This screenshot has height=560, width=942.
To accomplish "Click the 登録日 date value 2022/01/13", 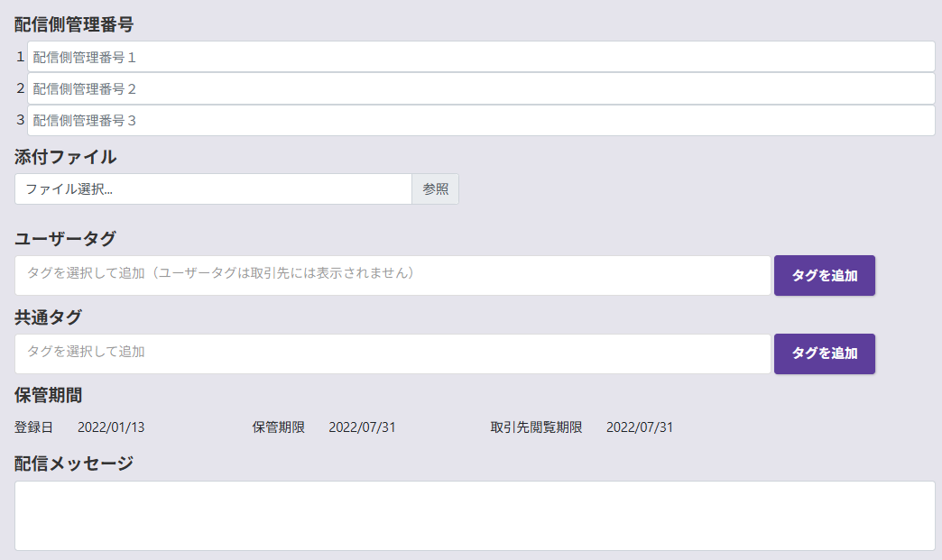I will tap(111, 427).
